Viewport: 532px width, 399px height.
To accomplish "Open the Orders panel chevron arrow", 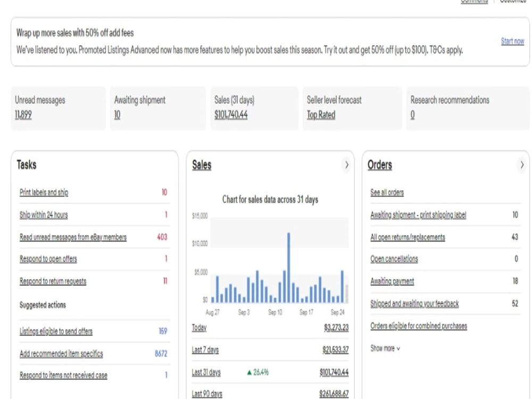I will click(x=522, y=165).
